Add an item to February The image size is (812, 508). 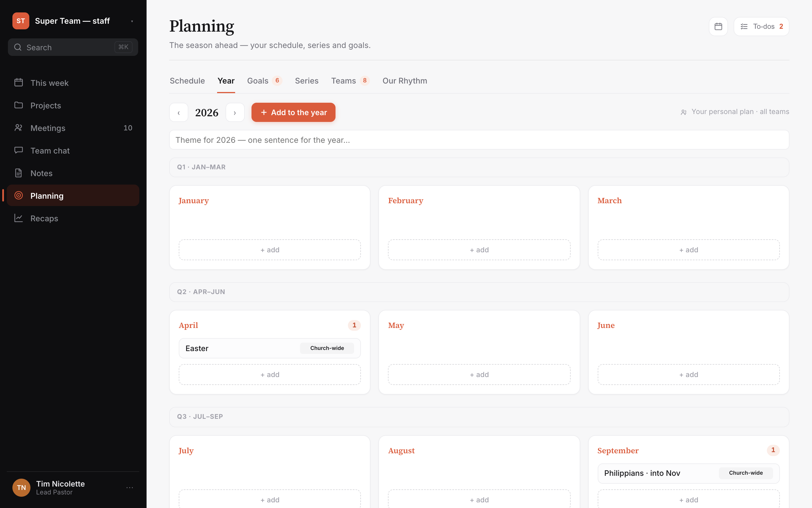(x=479, y=250)
